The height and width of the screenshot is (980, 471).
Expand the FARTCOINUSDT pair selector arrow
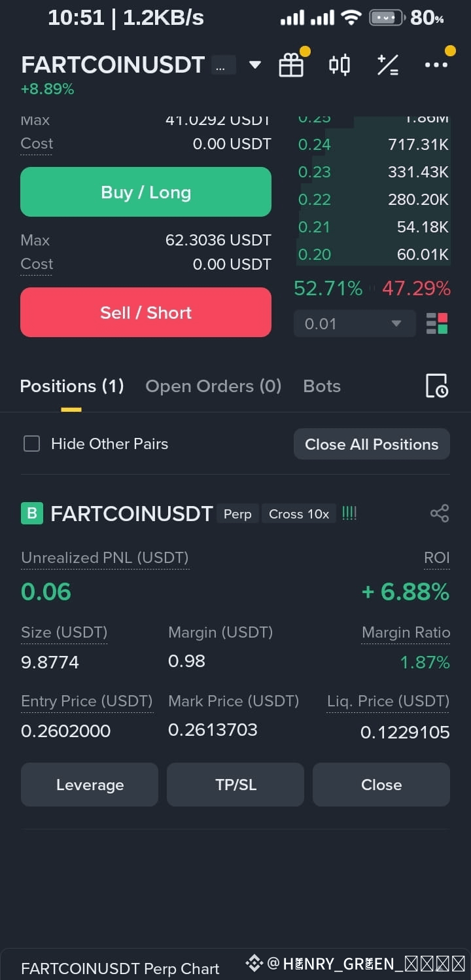point(255,65)
